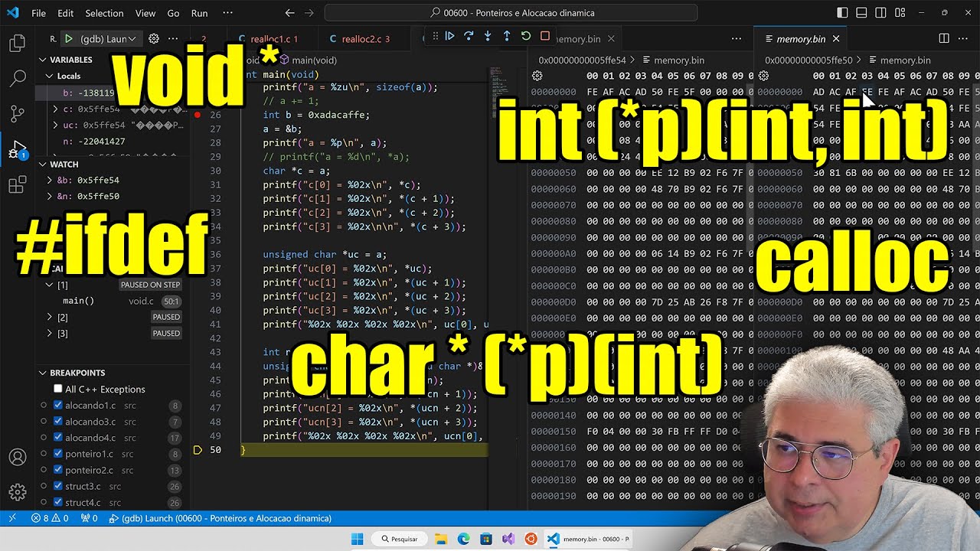Open hex editor settings gear at 0x5ffe50
The image size is (980, 551).
(763, 76)
